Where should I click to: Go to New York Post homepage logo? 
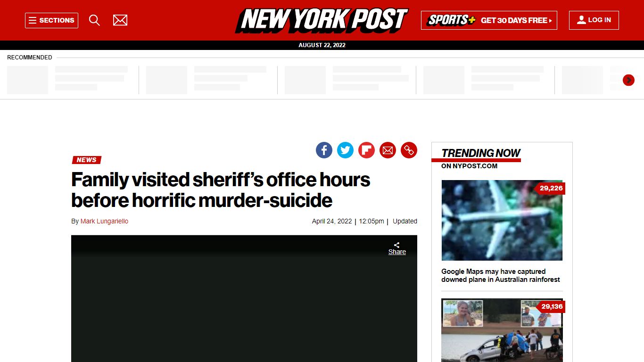(x=322, y=20)
